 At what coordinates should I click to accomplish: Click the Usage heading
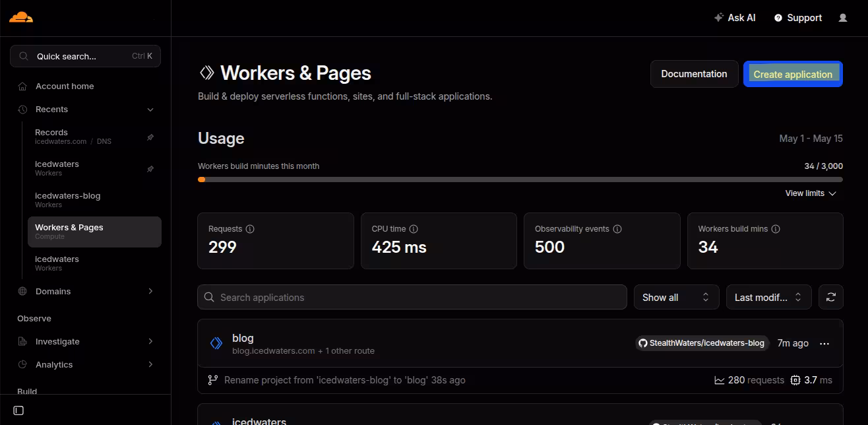221,139
